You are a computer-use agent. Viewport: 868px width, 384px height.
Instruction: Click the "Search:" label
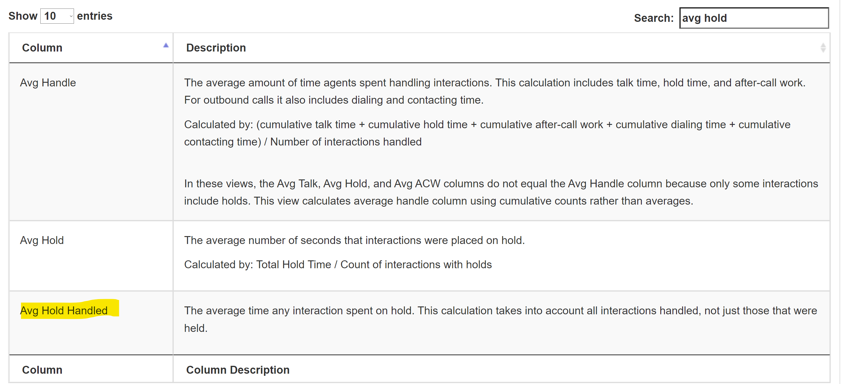pos(653,18)
